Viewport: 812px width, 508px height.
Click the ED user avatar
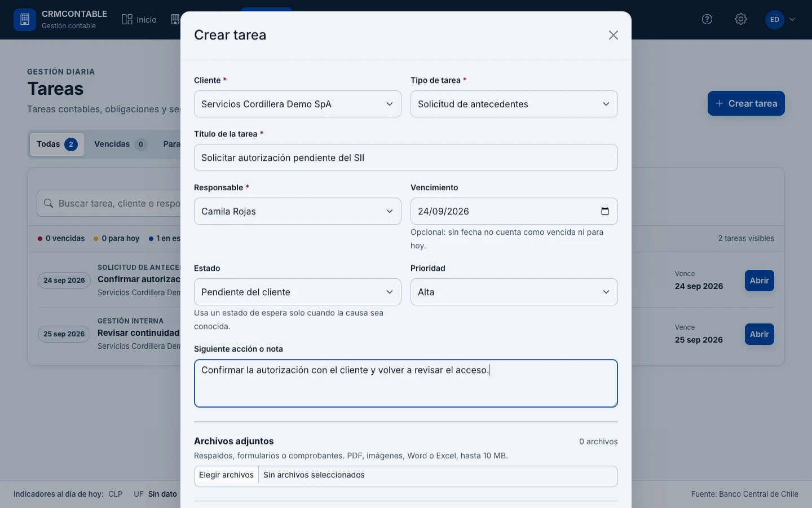tap(775, 20)
